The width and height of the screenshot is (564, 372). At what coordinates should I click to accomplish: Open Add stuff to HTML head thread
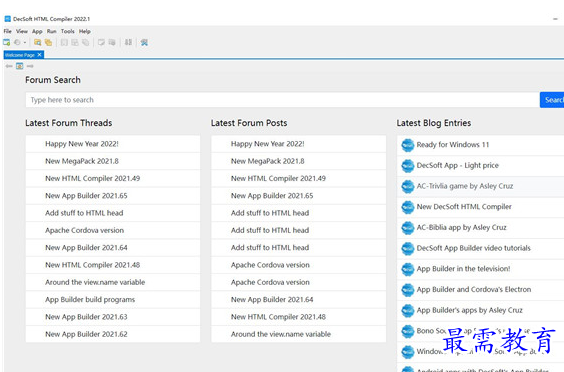[113, 213]
